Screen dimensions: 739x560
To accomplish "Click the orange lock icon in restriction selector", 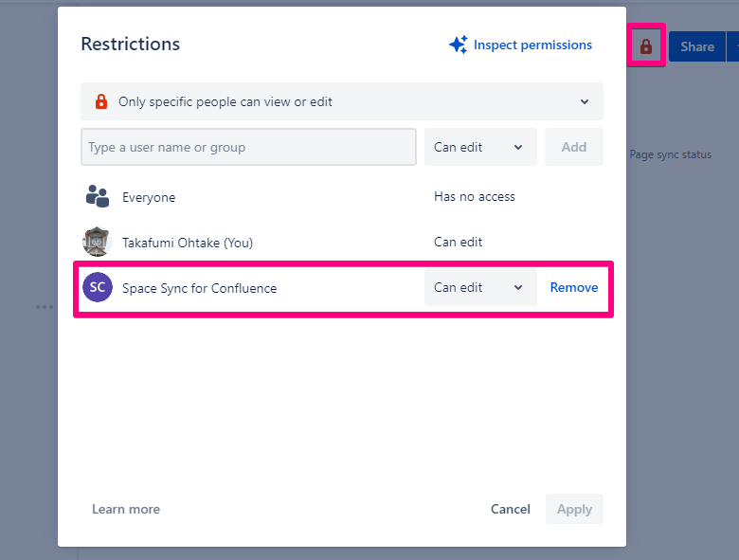I will [x=101, y=101].
